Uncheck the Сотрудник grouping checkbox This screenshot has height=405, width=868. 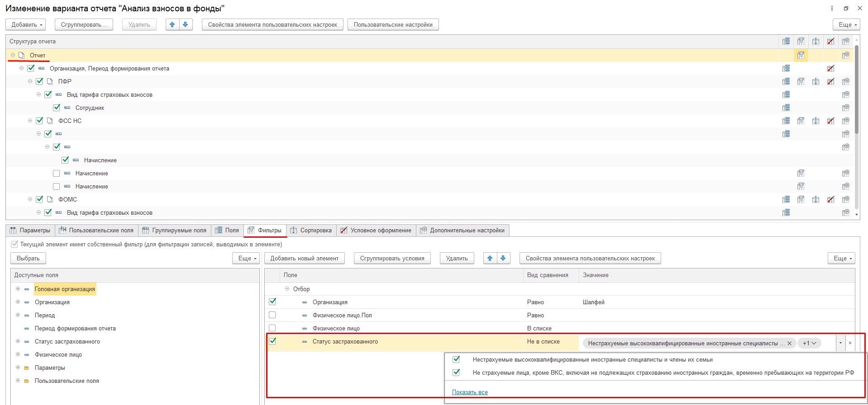click(57, 108)
